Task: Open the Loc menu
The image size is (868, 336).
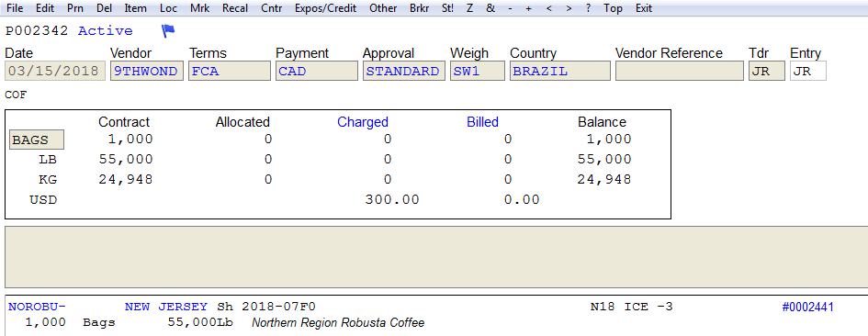Action: coord(168,8)
